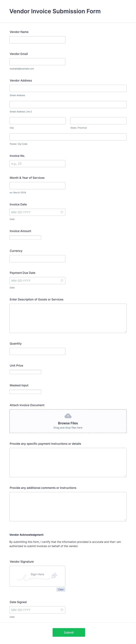Image resolution: width=136 pixels, height=644 pixels.
Task: Click the City input field
Action: click(37, 121)
